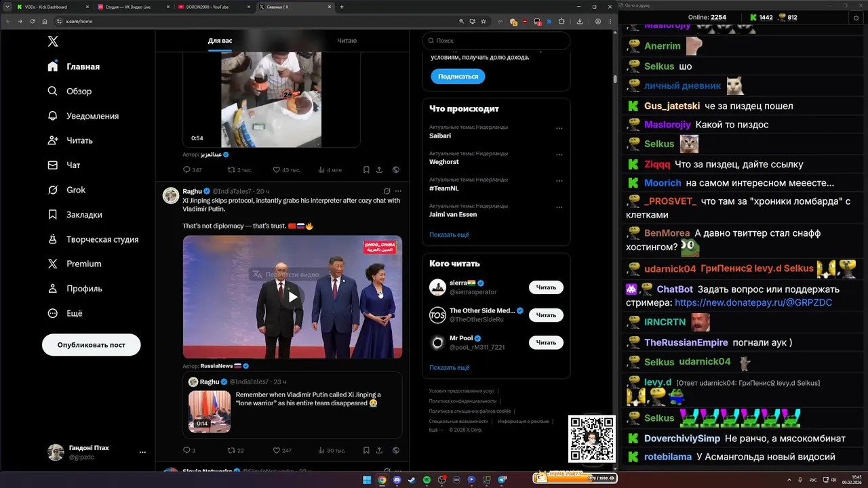Share Raghu's post with 30 тыс. views

(x=380, y=450)
